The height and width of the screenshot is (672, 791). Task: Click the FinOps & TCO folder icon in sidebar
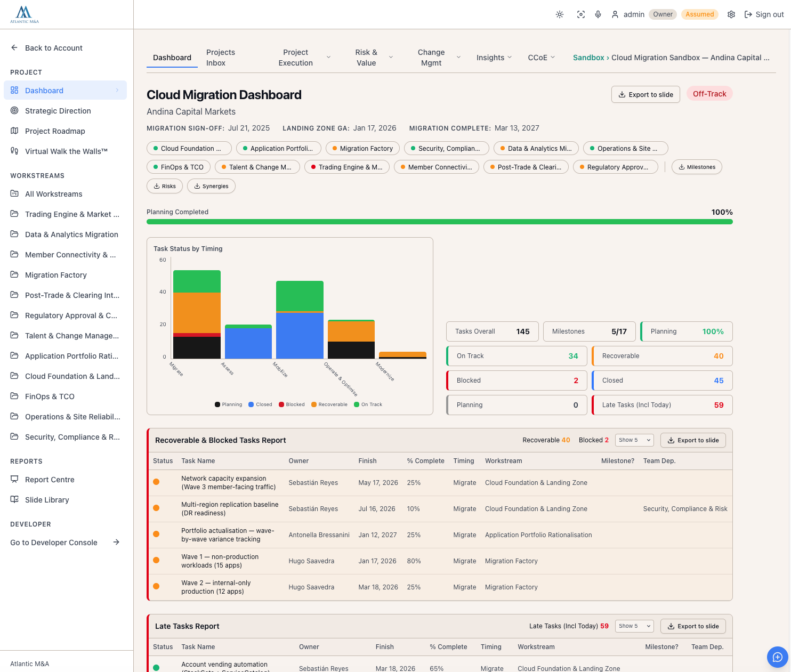coord(14,396)
